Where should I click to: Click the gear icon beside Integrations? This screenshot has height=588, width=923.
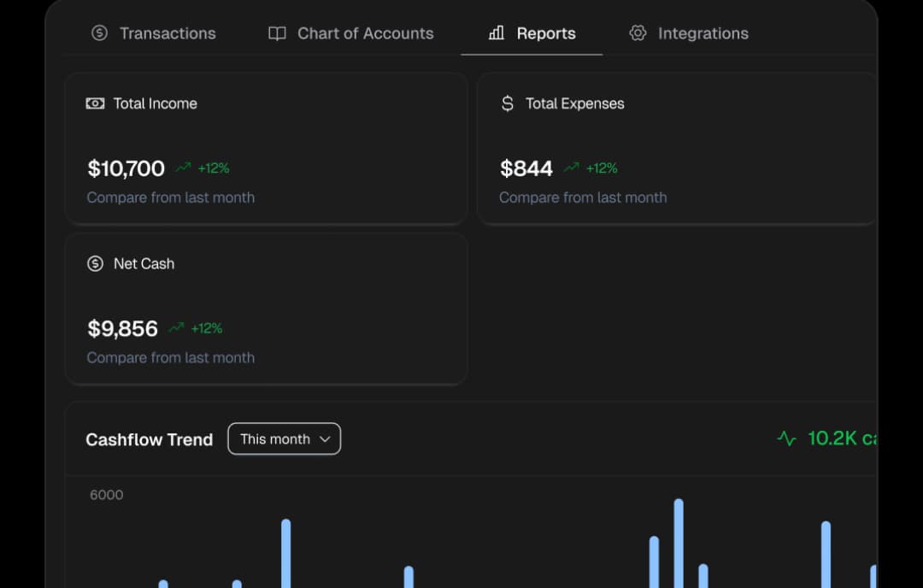click(x=638, y=33)
